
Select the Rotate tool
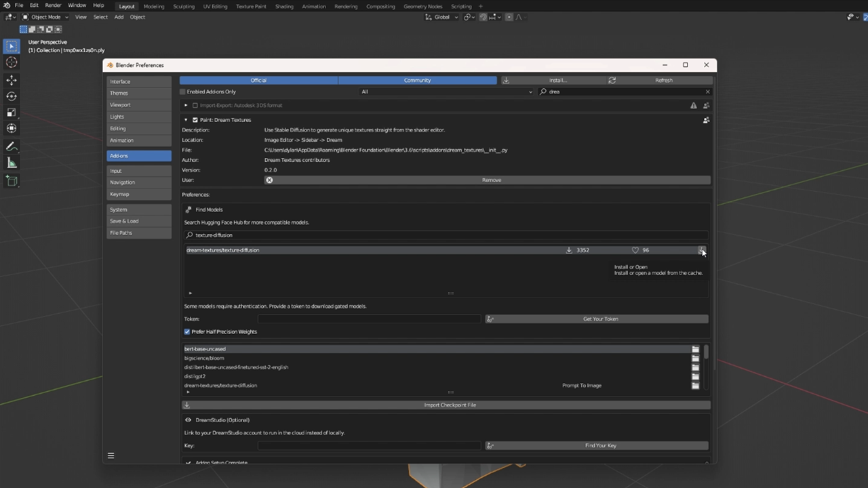click(x=11, y=96)
